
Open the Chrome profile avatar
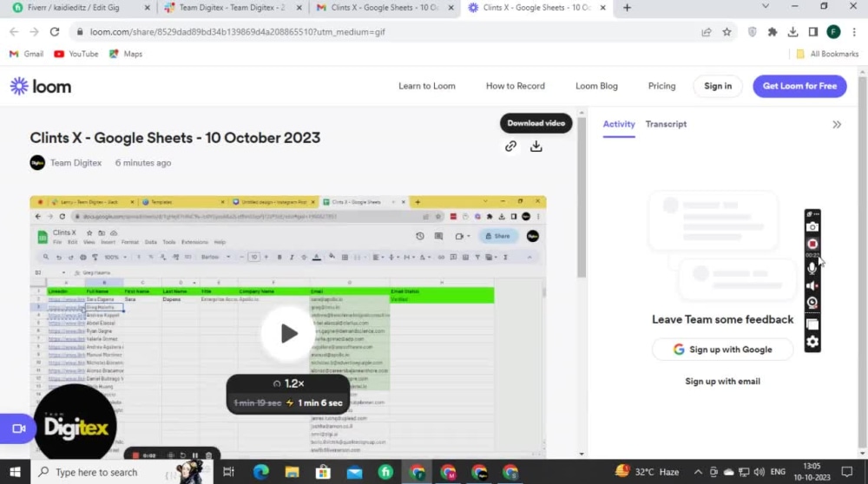[833, 32]
